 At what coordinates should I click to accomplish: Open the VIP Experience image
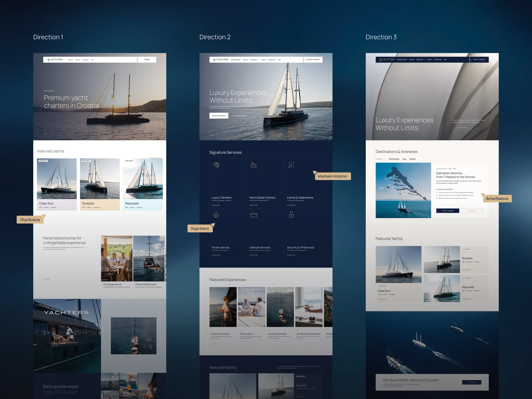point(252,307)
